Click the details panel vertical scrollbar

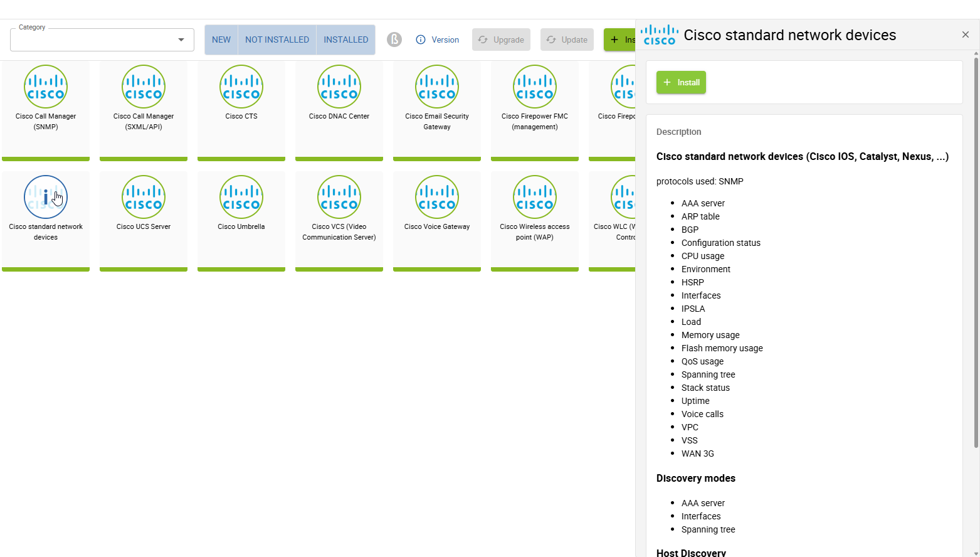pyautogui.click(x=976, y=251)
